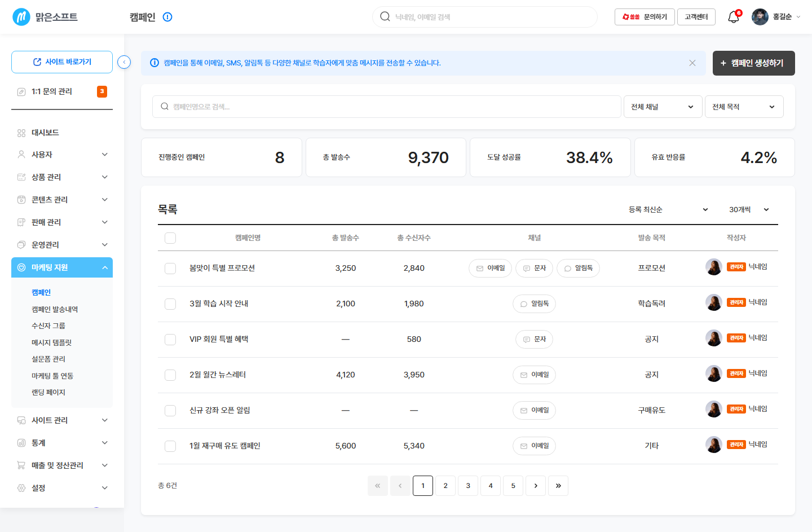The height and width of the screenshot is (532, 812).
Task: Open the notification bell icon
Action: coord(734,17)
